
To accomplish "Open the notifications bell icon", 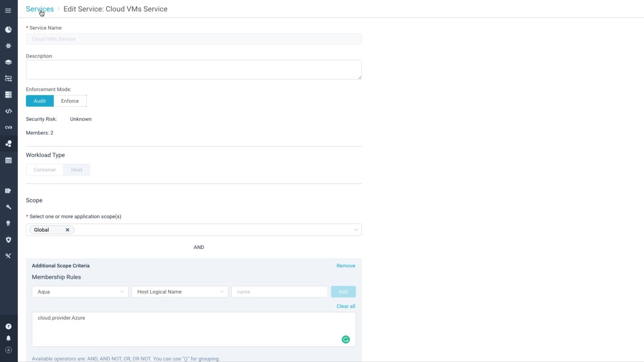I will click(x=8, y=338).
